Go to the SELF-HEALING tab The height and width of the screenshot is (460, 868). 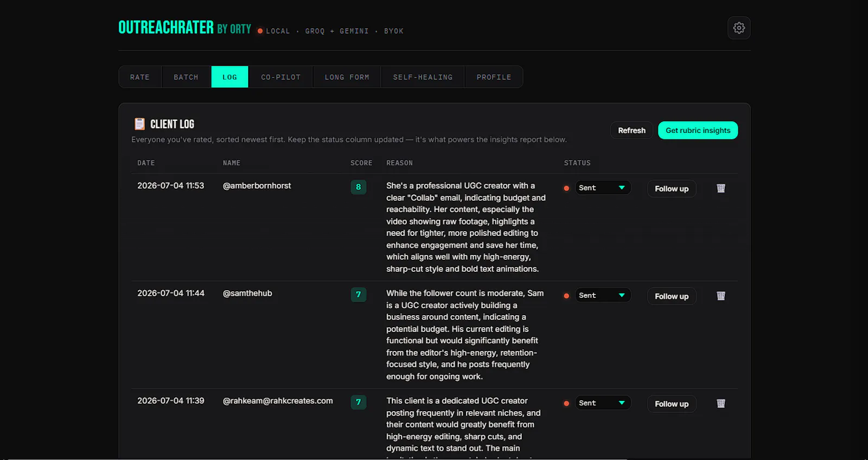point(423,77)
